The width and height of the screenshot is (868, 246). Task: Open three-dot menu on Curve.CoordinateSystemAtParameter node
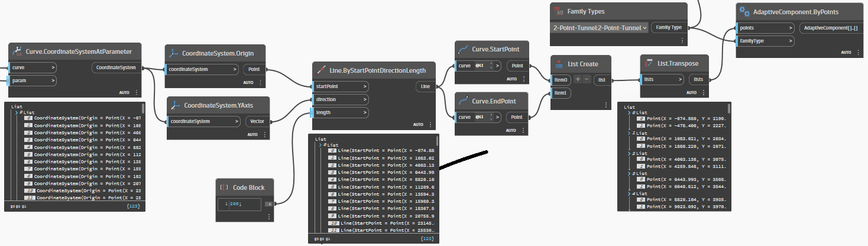(137, 93)
